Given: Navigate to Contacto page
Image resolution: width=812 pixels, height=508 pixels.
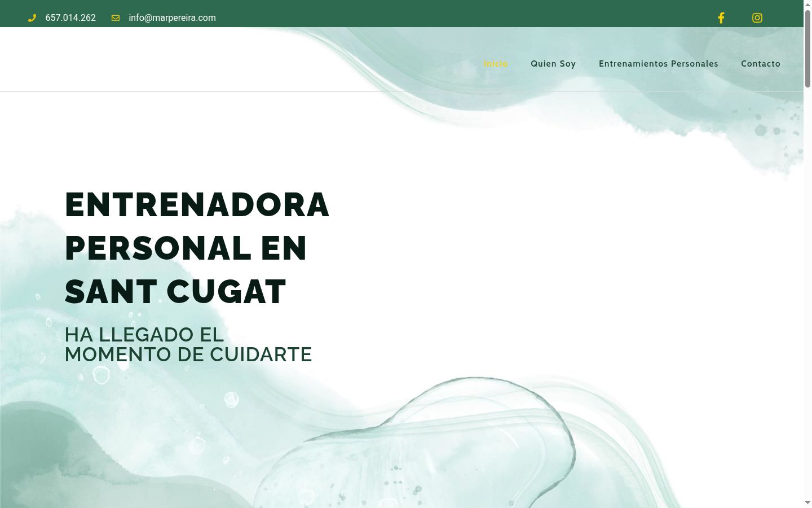Looking at the screenshot, I should [x=761, y=64].
